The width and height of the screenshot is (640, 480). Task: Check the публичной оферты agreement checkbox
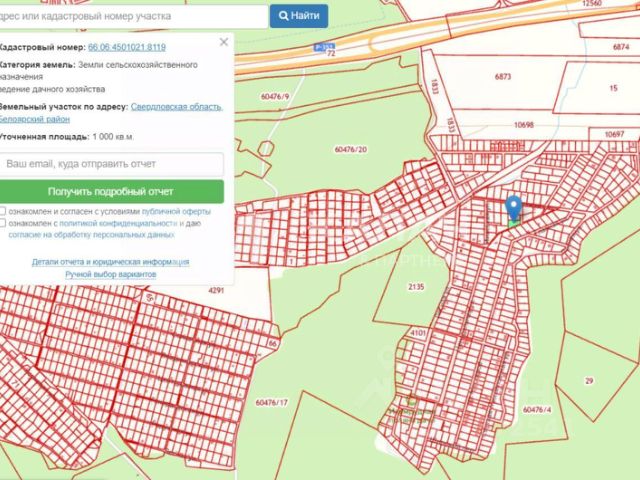click(2, 211)
